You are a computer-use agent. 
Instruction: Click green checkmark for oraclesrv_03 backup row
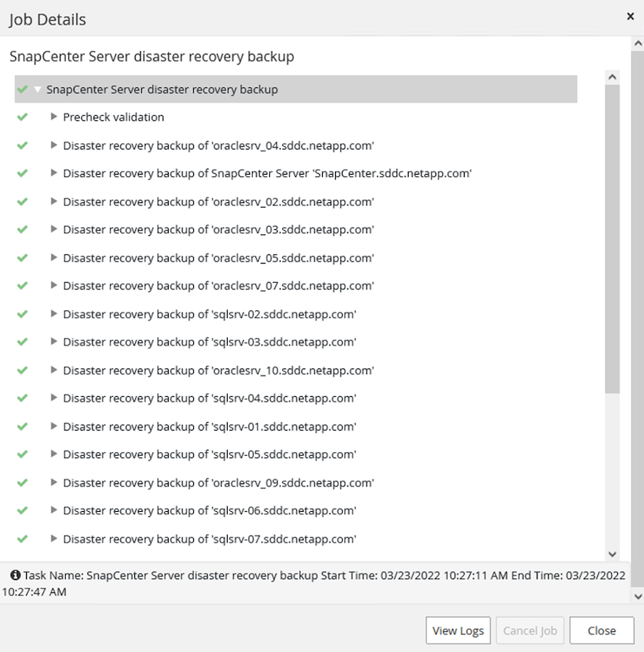22,230
